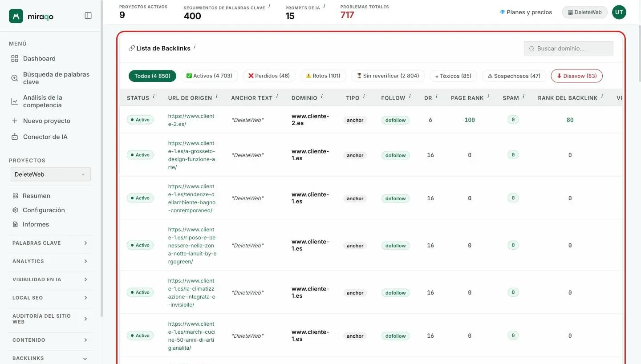641x364 pixels.
Task: Click the DR column info icon
Action: 437,97
